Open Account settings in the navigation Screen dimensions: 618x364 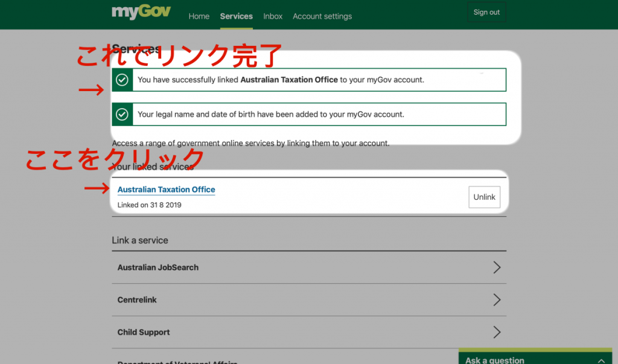(x=322, y=16)
